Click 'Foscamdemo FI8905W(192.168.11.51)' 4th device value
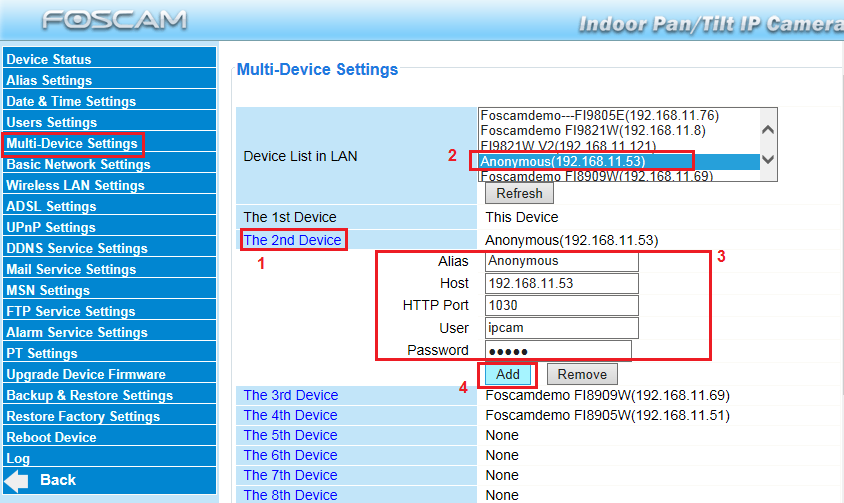The image size is (844, 503). point(608,415)
